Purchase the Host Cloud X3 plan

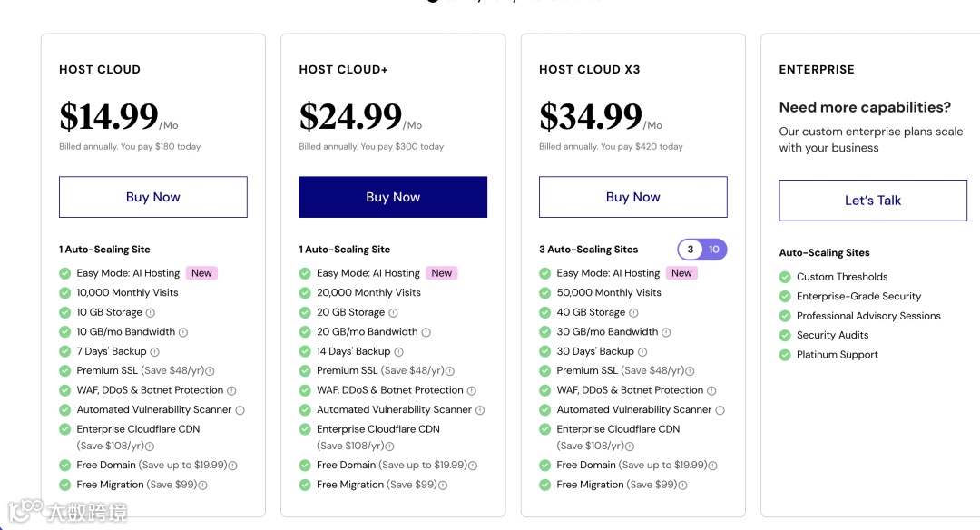tap(632, 197)
